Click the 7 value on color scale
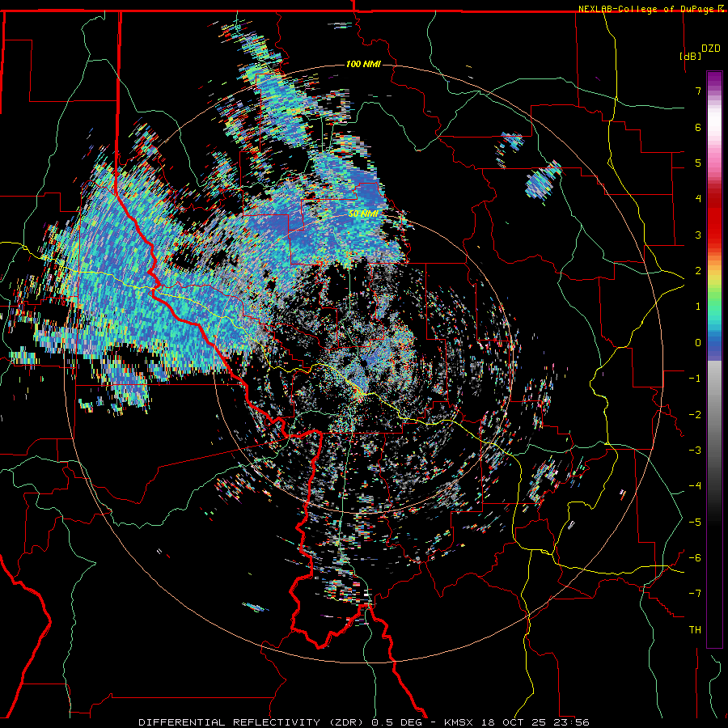 click(x=698, y=91)
